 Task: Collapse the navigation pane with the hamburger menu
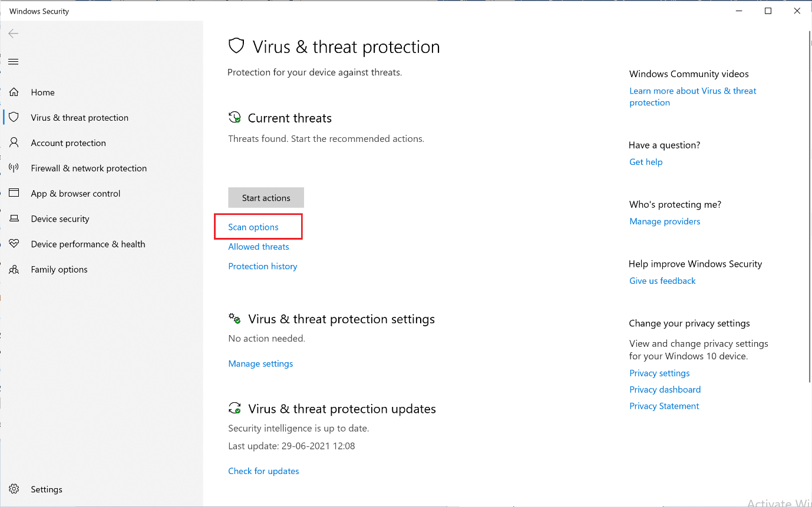click(x=13, y=61)
